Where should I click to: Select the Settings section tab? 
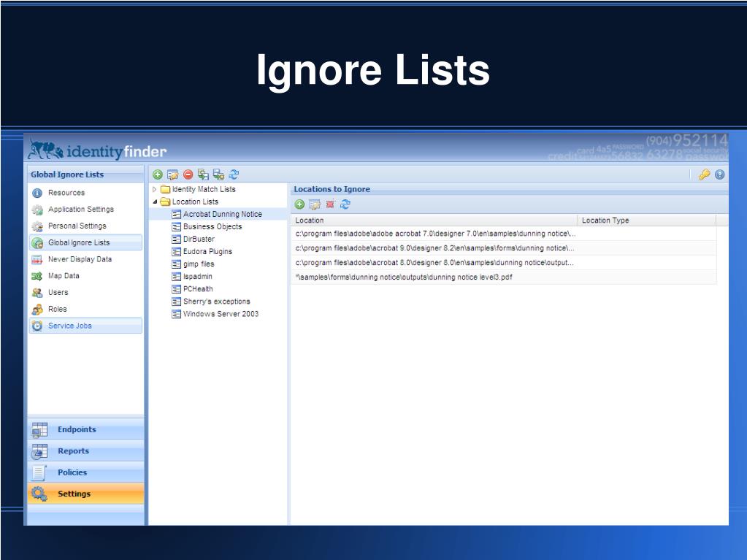[x=85, y=494]
